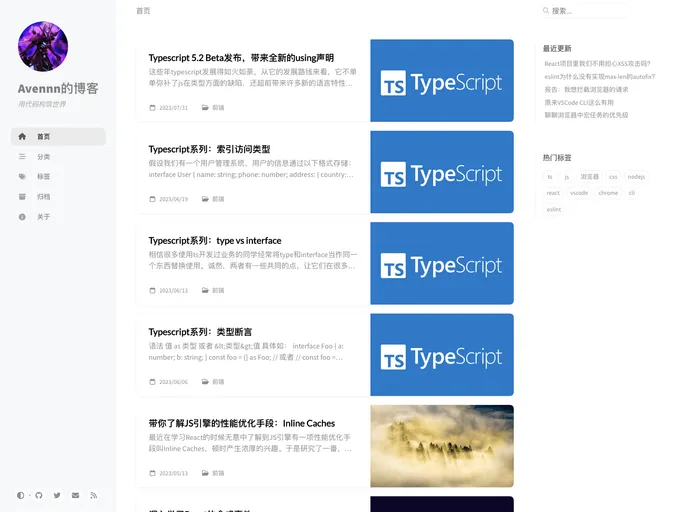Open the Typescript 5.2 Beta post title
Screen dimensions: 688x512
241,58
